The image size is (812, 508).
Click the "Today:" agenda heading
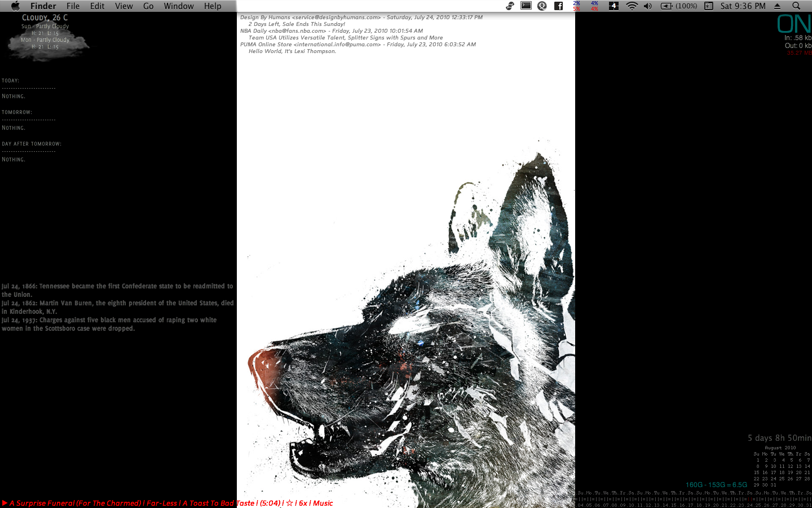[x=11, y=81]
